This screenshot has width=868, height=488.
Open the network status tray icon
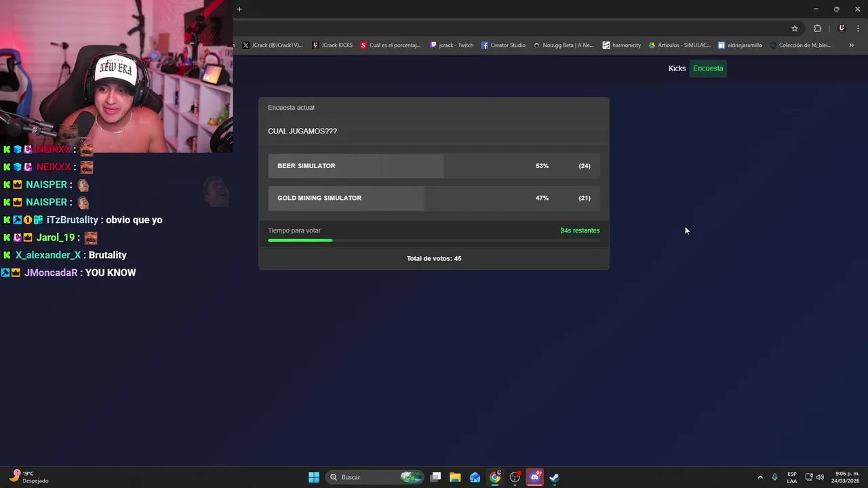pyautogui.click(x=809, y=477)
